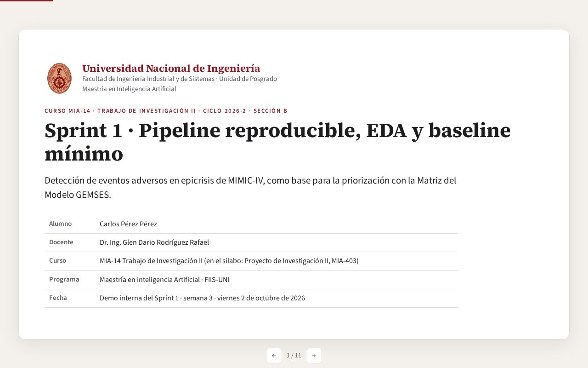The height and width of the screenshot is (368, 588).
Task: Click the Sprint 1 main title
Action: coord(277,142)
